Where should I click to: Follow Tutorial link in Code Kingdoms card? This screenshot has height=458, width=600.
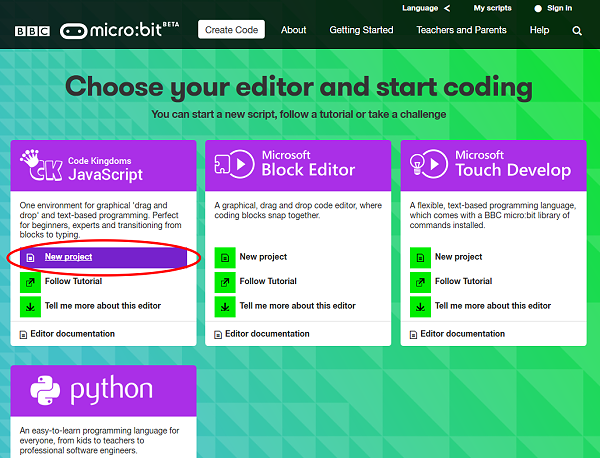[73, 281]
